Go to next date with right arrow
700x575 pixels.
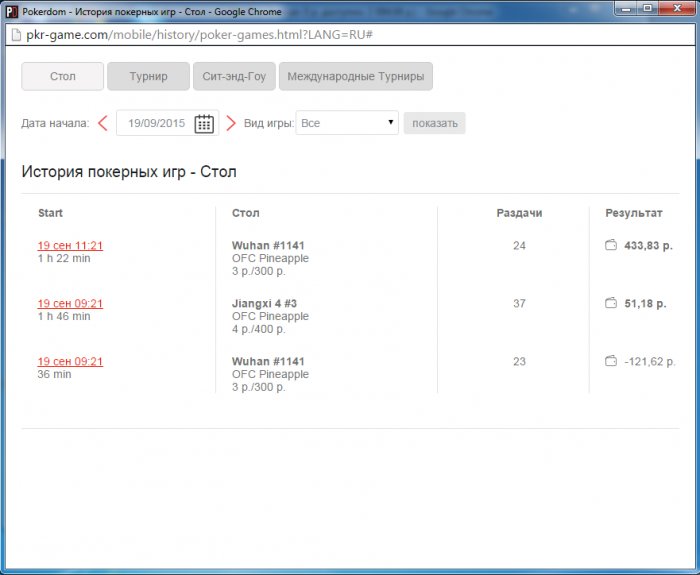pos(231,123)
